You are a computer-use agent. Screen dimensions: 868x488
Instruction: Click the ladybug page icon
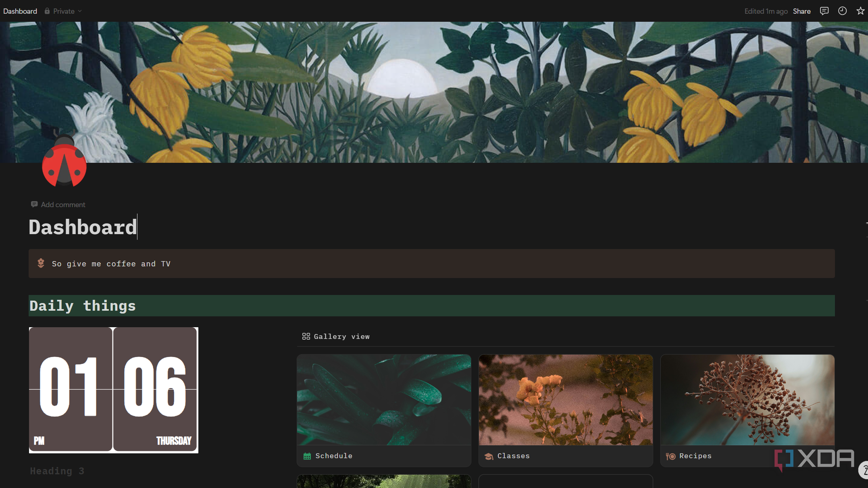64,161
